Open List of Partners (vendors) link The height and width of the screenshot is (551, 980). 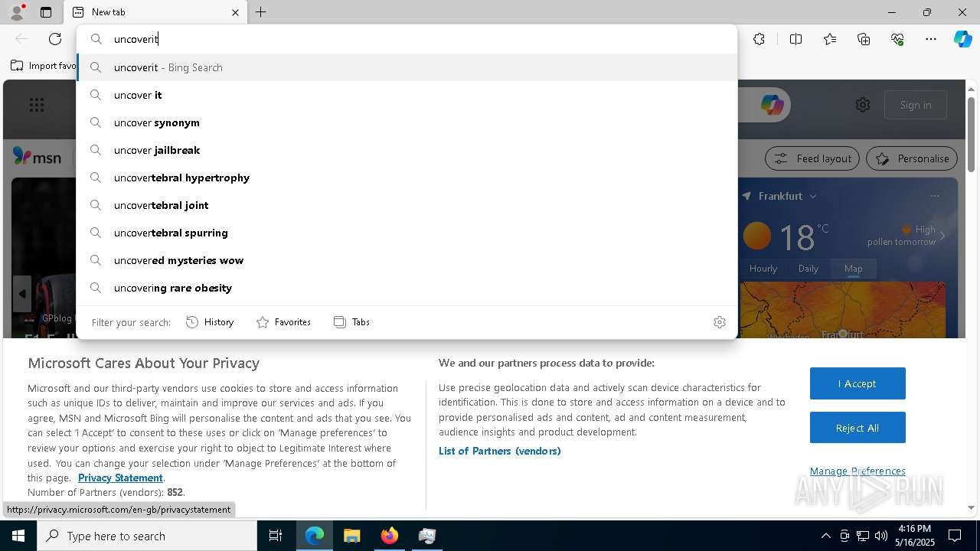(x=500, y=451)
